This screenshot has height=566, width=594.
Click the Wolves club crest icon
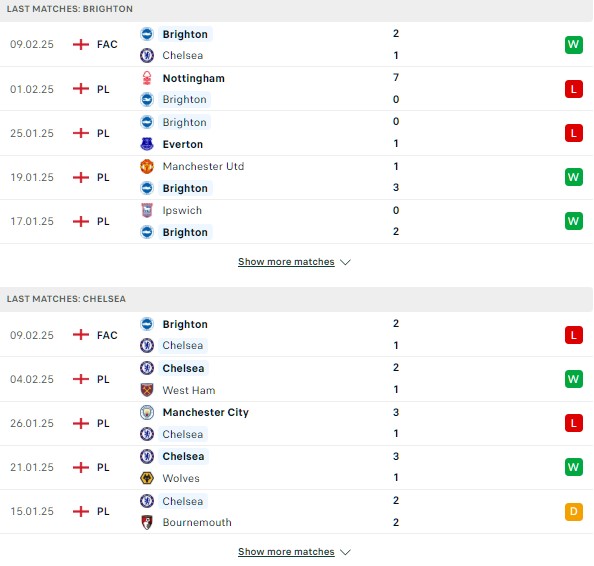147,478
